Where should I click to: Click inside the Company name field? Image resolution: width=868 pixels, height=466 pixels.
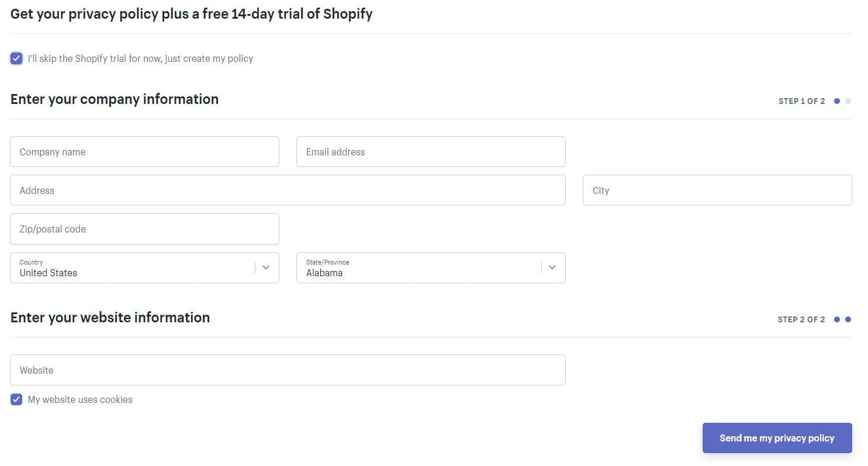[x=144, y=151]
